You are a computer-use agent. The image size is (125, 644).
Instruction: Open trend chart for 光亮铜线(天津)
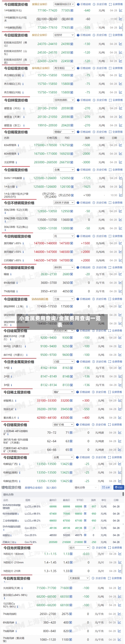(120, 588)
